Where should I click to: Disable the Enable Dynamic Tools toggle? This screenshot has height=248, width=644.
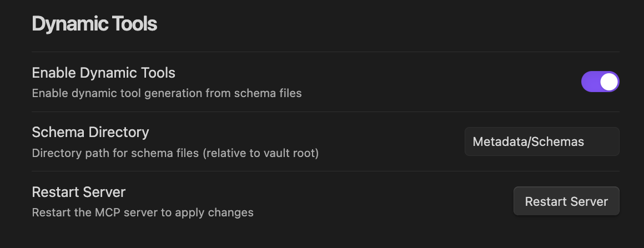tap(600, 82)
